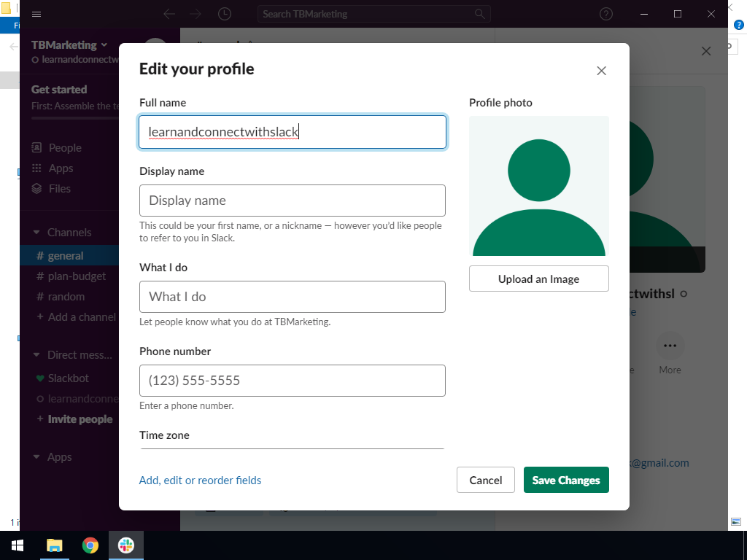Save Changes to the profile
747x560 pixels.
pyautogui.click(x=566, y=480)
